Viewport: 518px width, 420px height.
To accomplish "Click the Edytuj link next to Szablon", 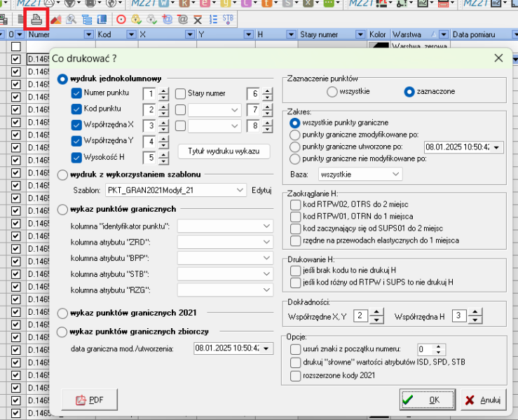I will 261,190.
